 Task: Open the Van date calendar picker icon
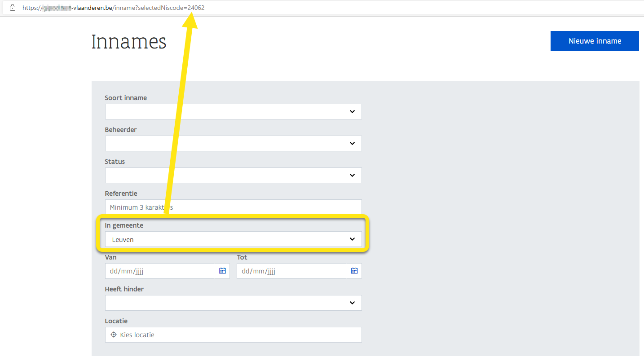(x=222, y=271)
